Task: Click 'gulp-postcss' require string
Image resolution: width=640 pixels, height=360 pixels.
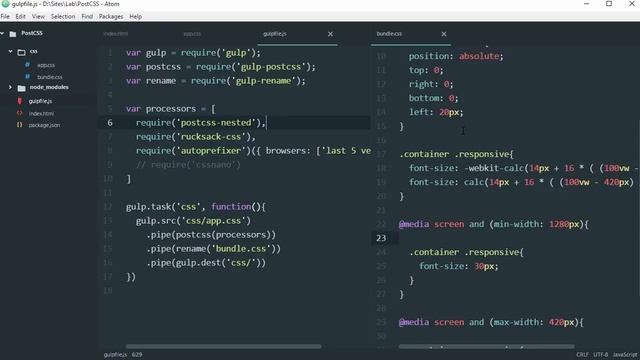Action: click(x=271, y=67)
